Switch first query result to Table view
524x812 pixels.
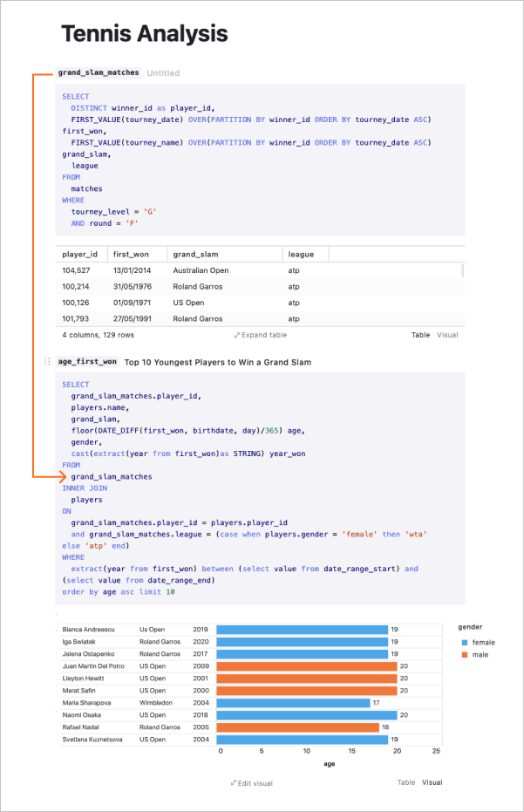(x=420, y=335)
